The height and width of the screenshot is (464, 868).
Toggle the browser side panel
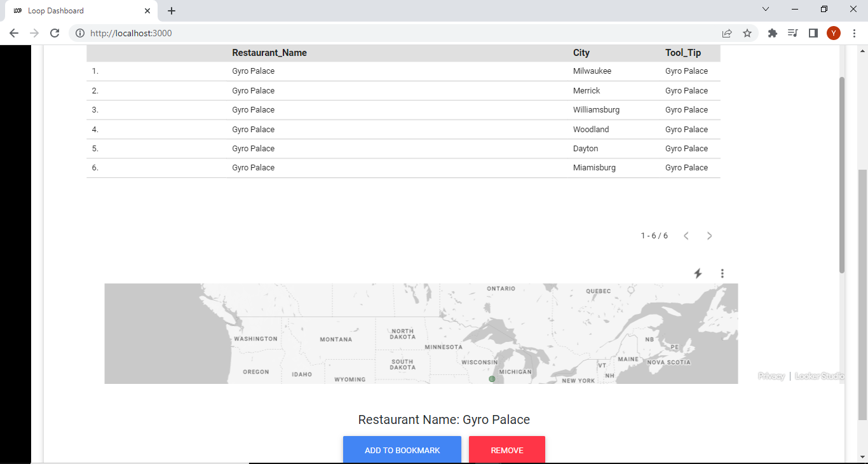coord(813,33)
